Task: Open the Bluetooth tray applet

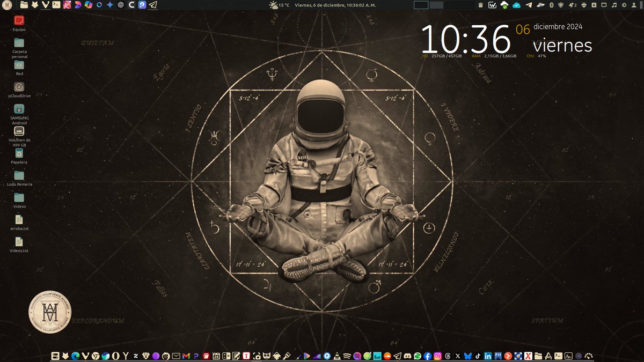Action: coord(552,5)
